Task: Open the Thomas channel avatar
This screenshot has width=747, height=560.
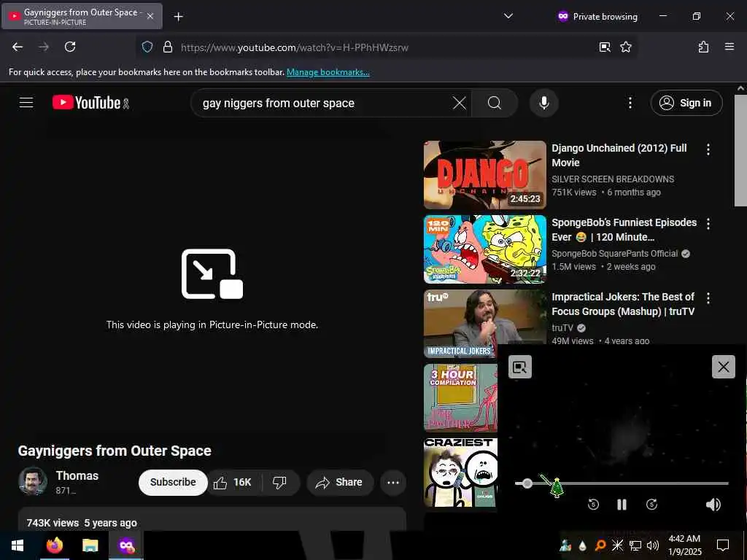Action: click(32, 481)
